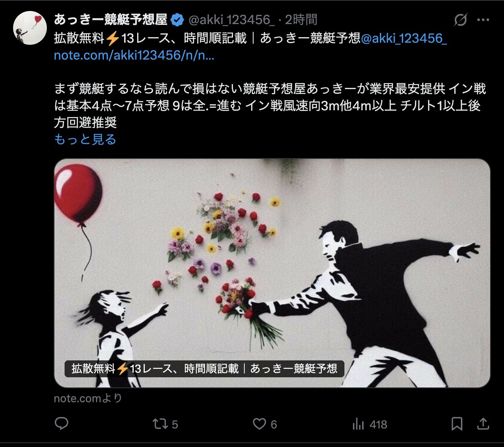Click the blue verified badge

tap(177, 20)
